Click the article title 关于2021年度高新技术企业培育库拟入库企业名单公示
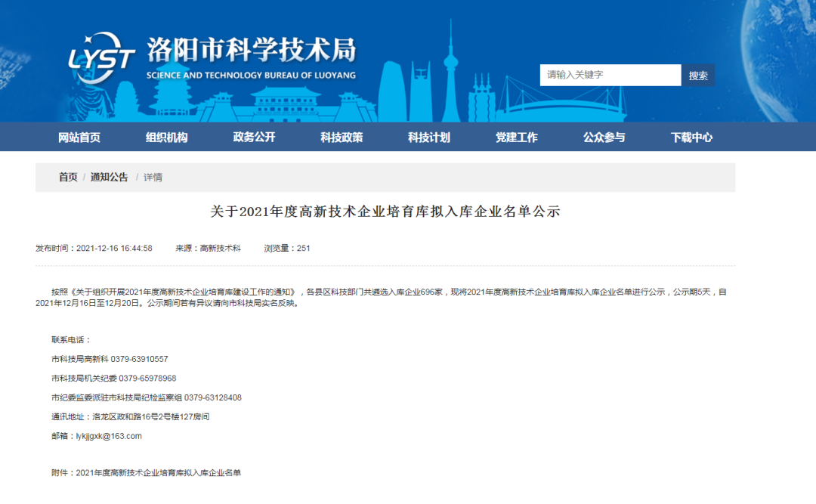This screenshot has height=504, width=816. pos(385,212)
